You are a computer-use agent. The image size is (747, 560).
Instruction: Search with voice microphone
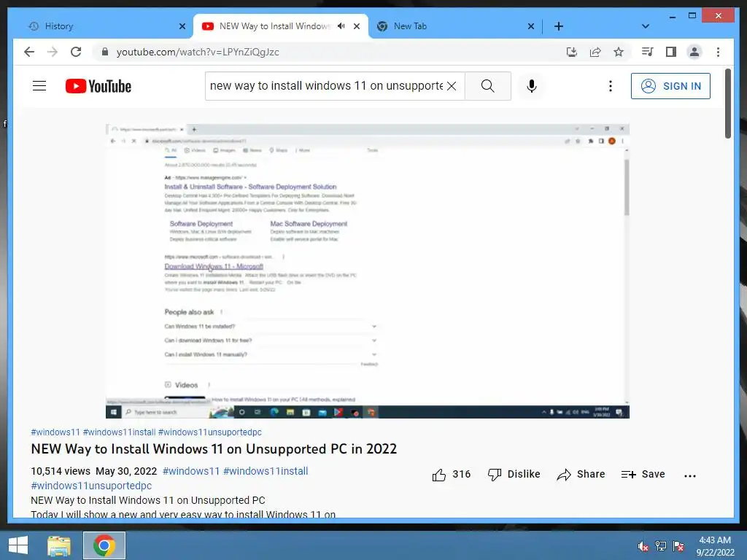pos(532,86)
